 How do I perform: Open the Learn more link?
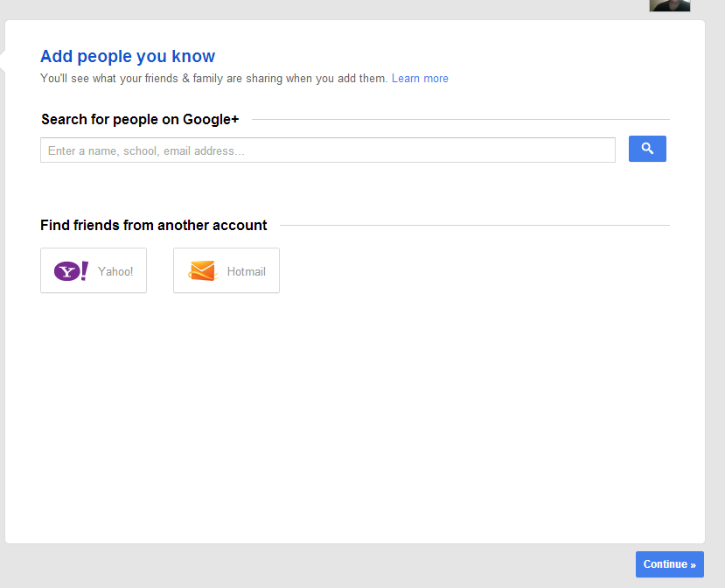pos(420,79)
